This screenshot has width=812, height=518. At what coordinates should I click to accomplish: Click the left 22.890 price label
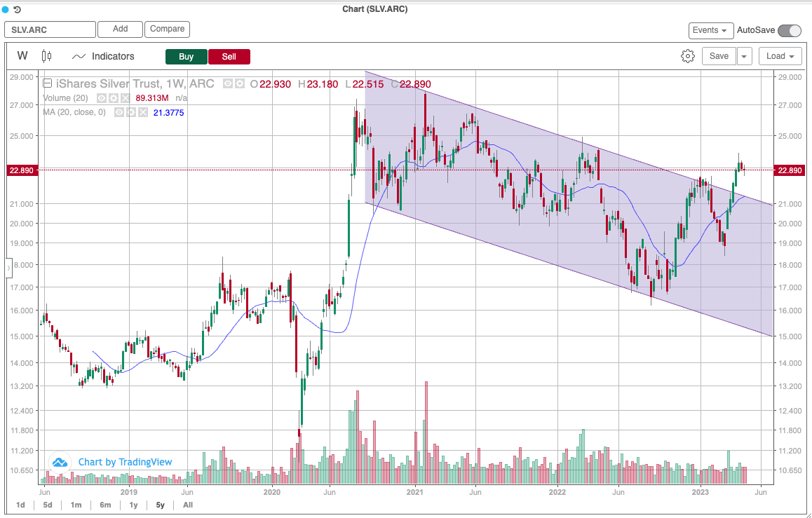coord(22,170)
